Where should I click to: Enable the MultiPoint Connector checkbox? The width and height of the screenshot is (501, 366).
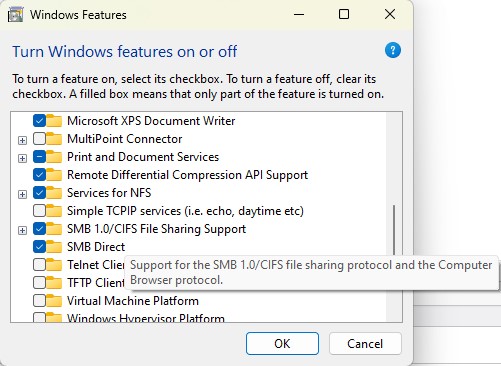[39, 139]
